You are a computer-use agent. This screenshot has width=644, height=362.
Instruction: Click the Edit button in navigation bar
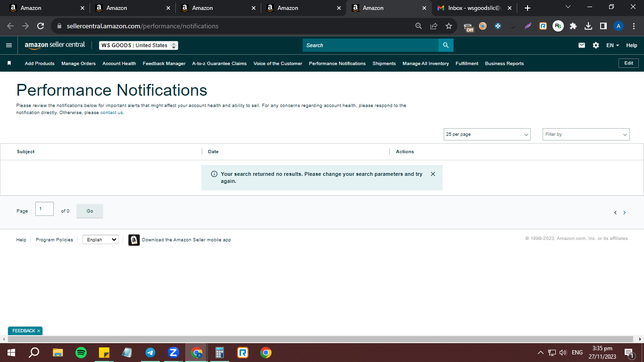coord(628,63)
